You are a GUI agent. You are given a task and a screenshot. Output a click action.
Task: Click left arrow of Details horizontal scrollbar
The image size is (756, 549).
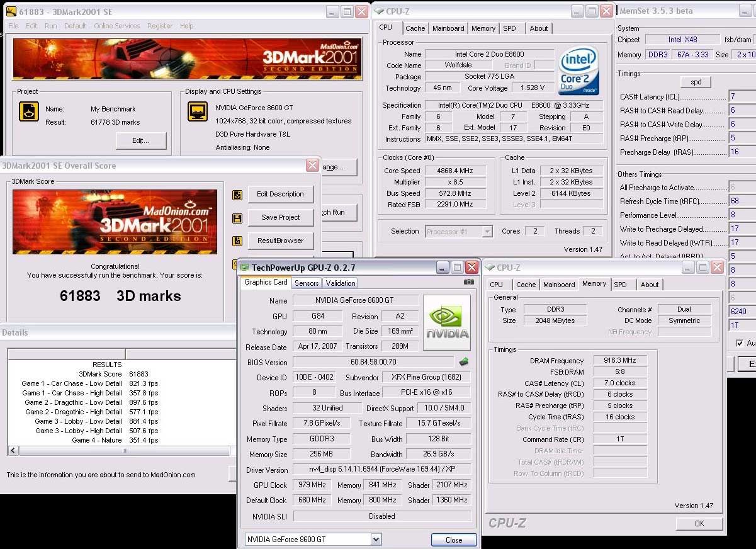pos(13,451)
